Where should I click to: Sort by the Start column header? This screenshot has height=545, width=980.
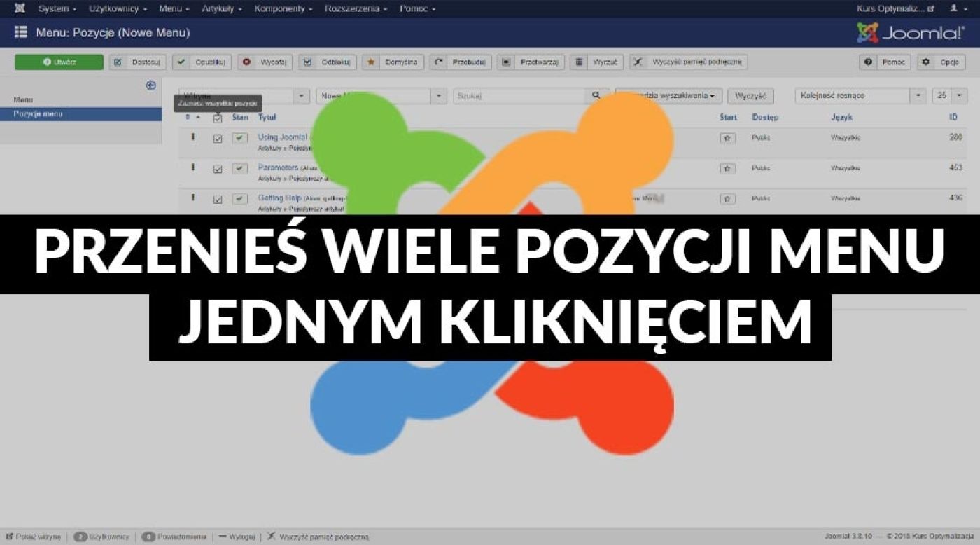(728, 118)
